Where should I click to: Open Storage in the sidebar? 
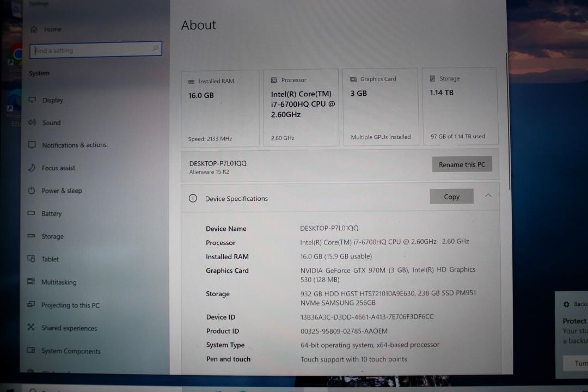tap(52, 236)
